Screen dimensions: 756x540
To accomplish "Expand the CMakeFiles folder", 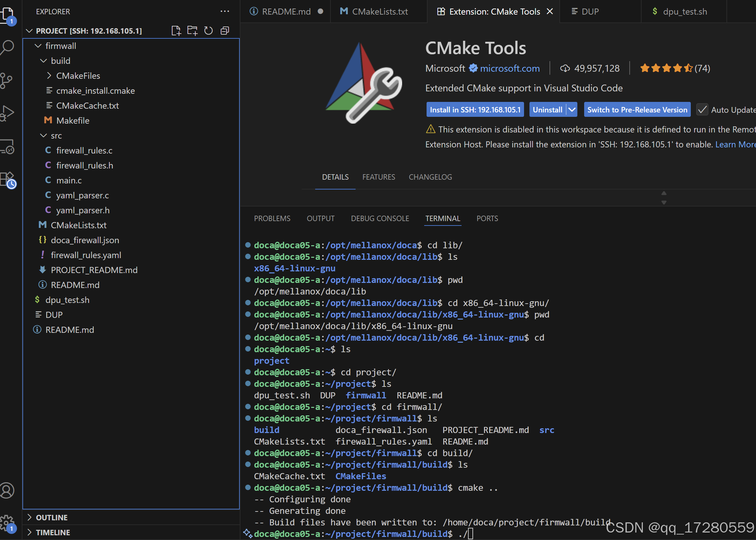I will pos(49,76).
